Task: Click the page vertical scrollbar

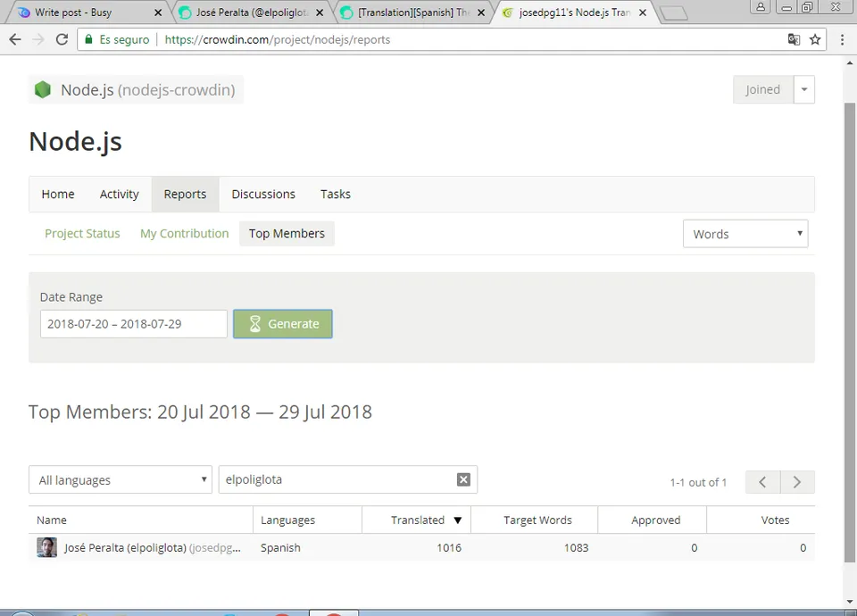Action: pyautogui.click(x=849, y=332)
